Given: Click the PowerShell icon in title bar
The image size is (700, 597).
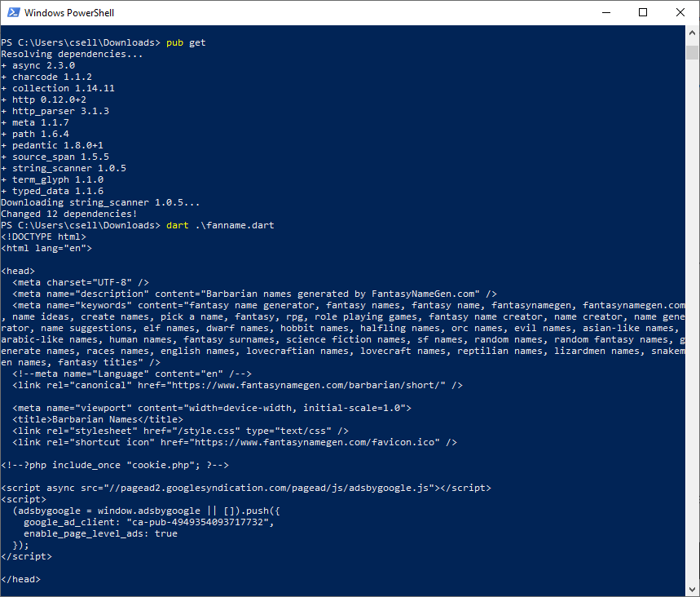Looking at the screenshot, I should point(13,12).
